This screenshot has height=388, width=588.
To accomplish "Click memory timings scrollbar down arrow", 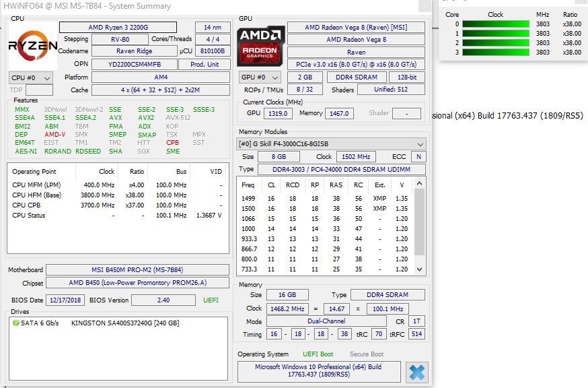I will [x=420, y=269].
